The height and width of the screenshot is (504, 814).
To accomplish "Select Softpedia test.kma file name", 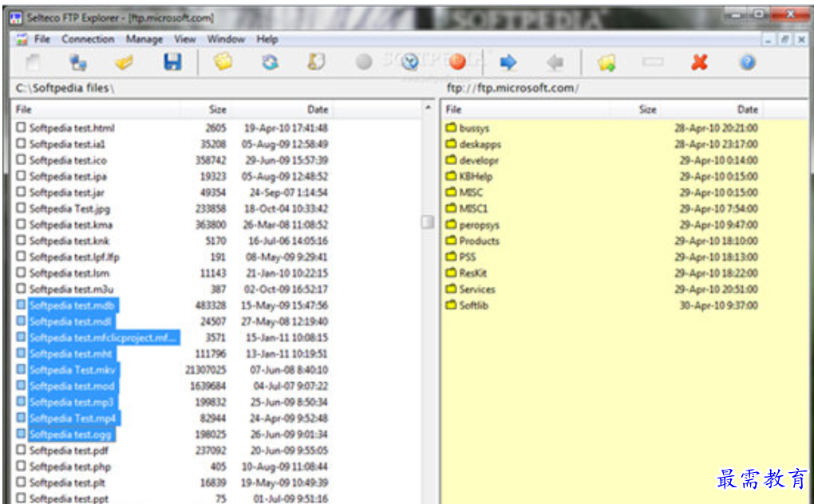I will pos(70,225).
